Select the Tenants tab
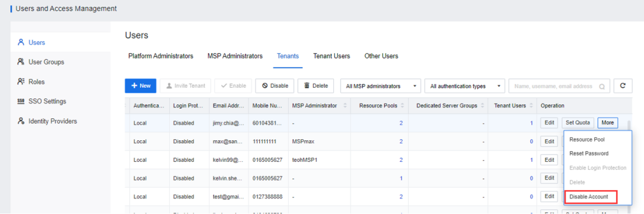The width and height of the screenshot is (644, 214). point(288,56)
